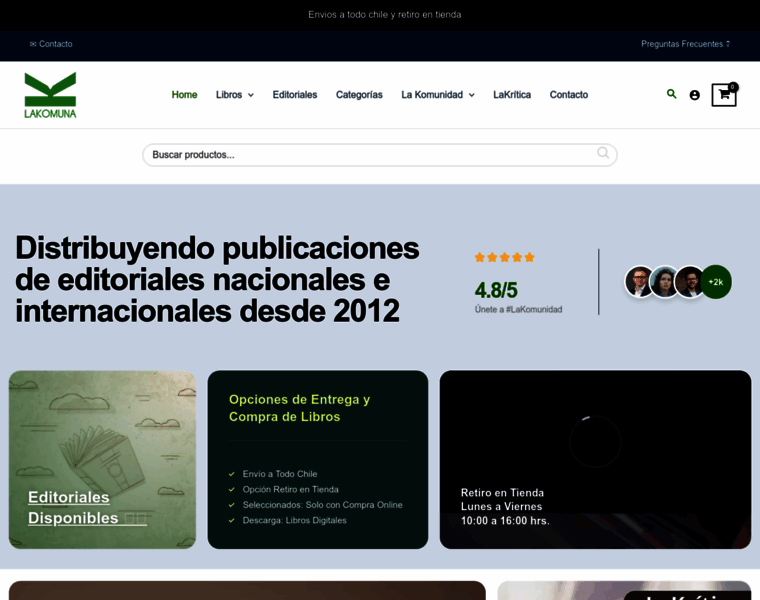Click the loading spinner in video card
Image resolution: width=760 pixels, height=600 pixels.
(x=595, y=442)
